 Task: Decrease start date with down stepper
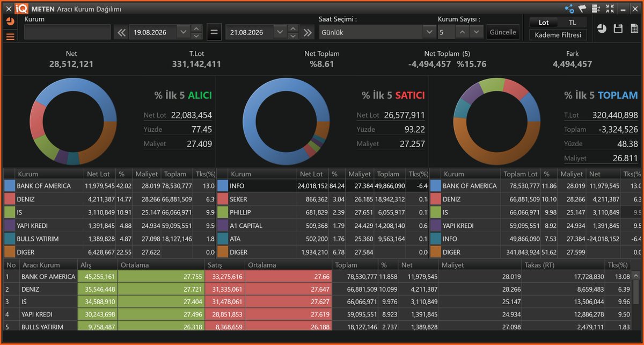click(196, 36)
